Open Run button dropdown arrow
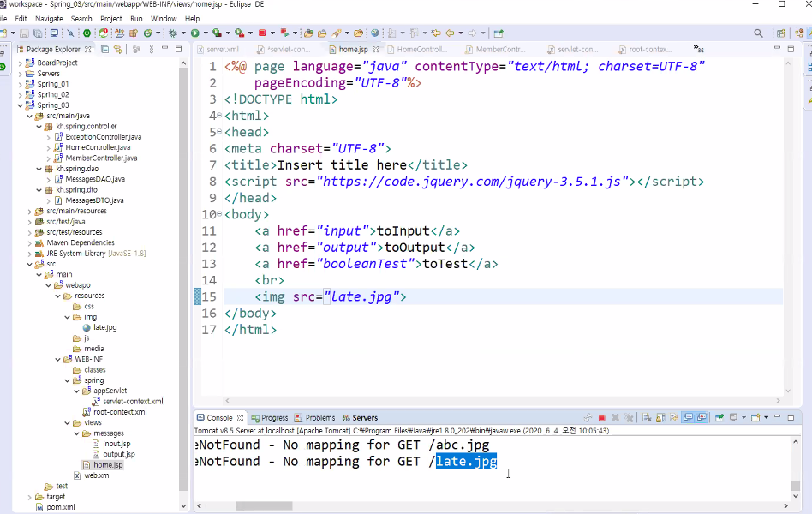The height and width of the screenshot is (514, 812). point(206,33)
